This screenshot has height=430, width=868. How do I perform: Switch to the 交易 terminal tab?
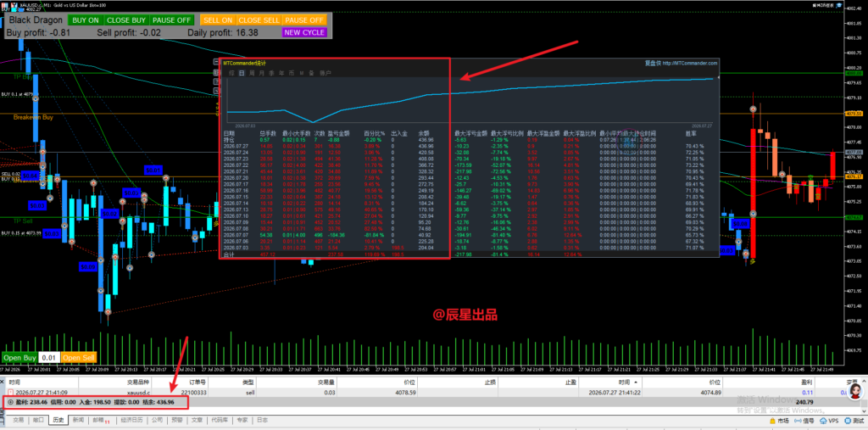coord(19,420)
